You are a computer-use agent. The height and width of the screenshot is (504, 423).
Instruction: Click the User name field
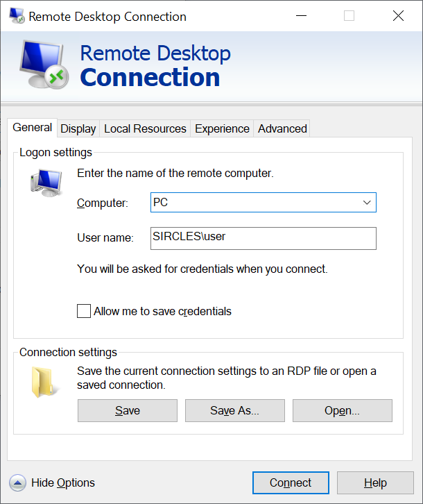tap(264, 239)
